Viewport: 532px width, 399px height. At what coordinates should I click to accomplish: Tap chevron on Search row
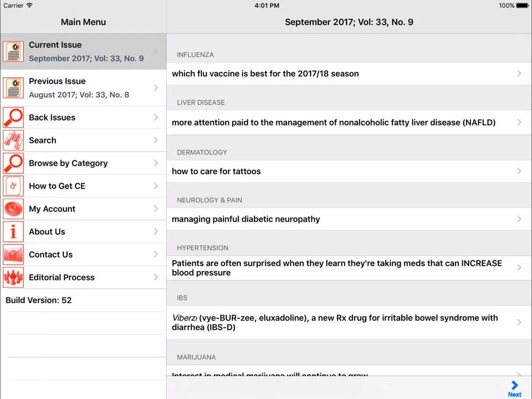(x=156, y=140)
